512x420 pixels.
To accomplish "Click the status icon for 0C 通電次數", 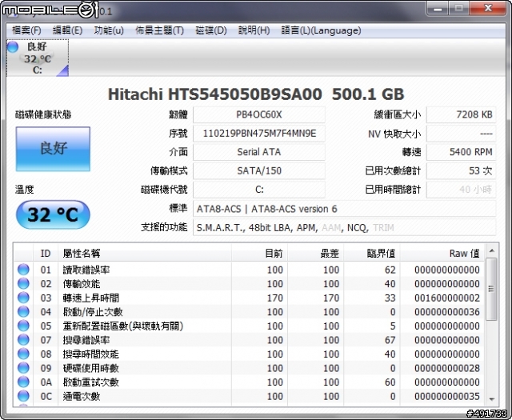I will coord(23,396).
